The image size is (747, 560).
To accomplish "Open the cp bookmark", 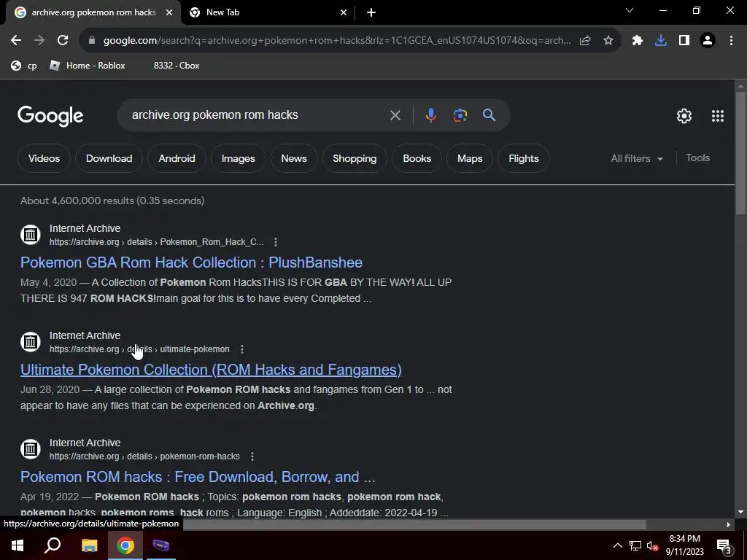I will point(24,66).
